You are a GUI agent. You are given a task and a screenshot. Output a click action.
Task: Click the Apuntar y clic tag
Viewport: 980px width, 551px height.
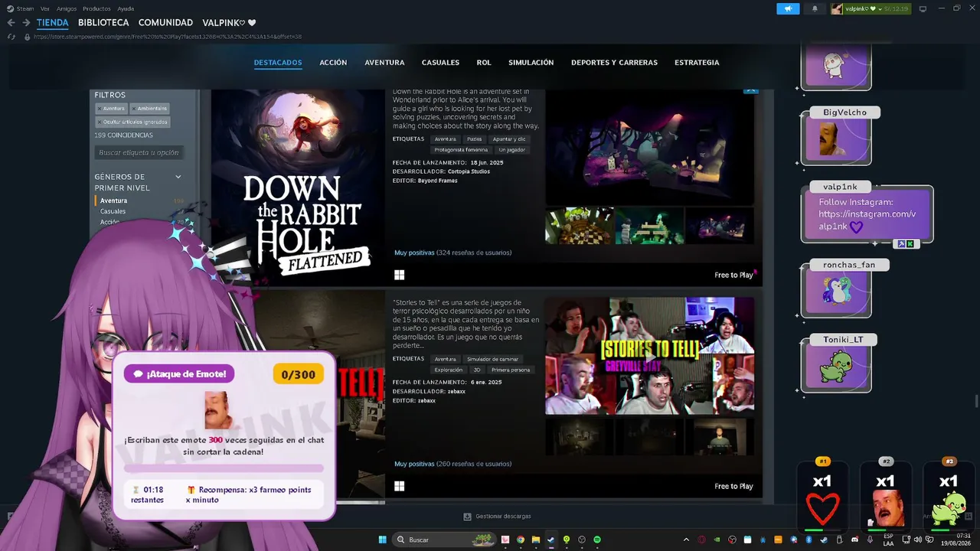509,139
